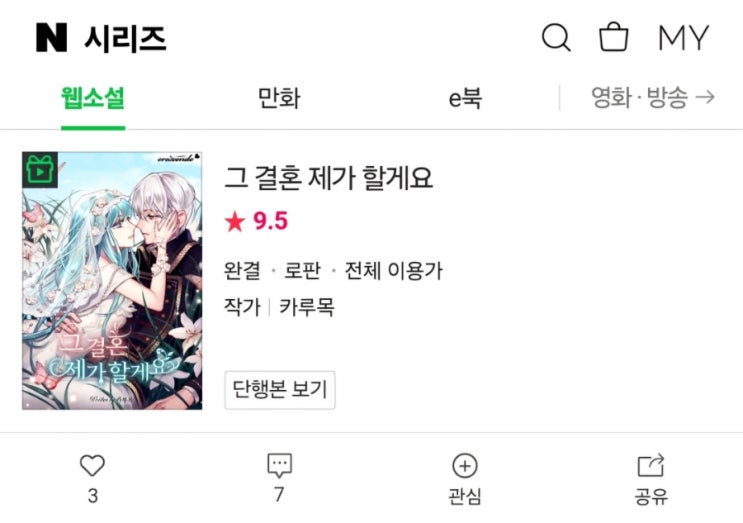
Task: Click the 시리즈 home title
Action: tap(125, 38)
